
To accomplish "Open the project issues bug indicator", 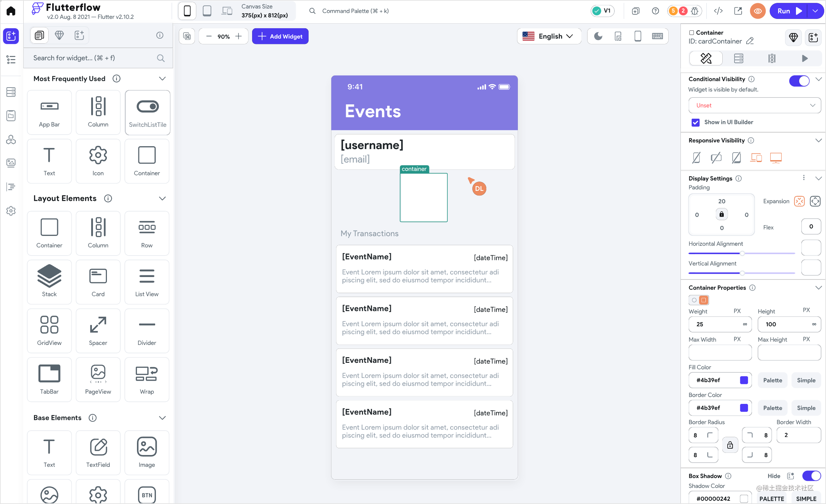I will [x=684, y=11].
